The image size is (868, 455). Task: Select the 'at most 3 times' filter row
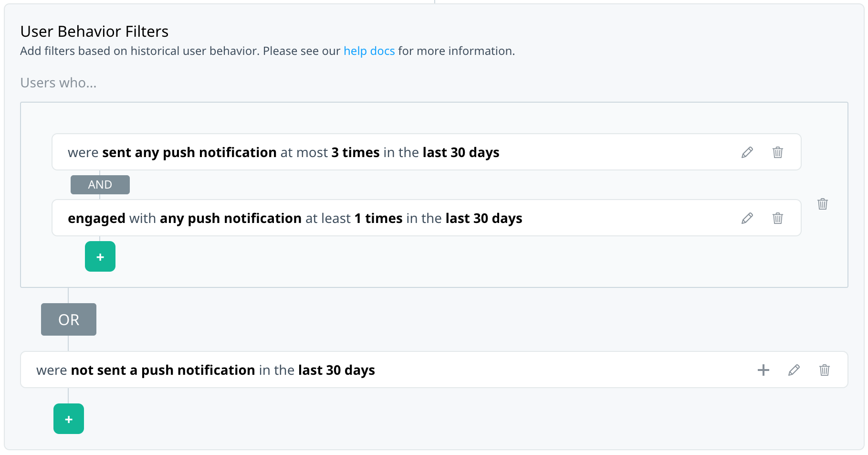(426, 152)
